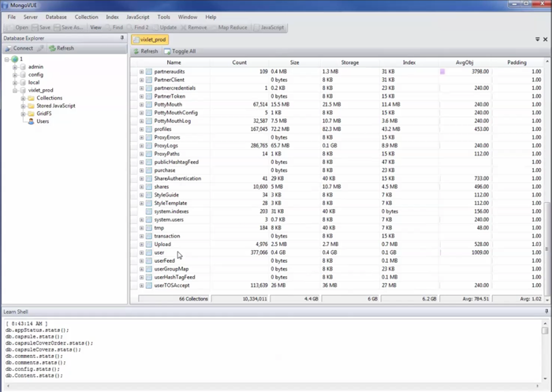Click the Find 2 toolbar button

pyautogui.click(x=138, y=28)
